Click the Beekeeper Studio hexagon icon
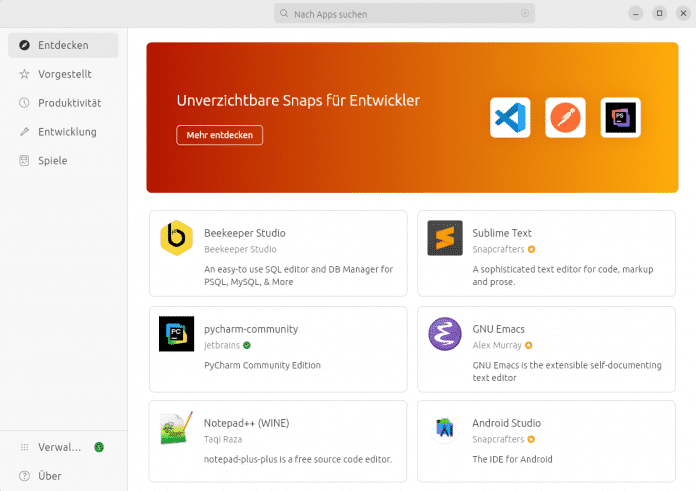Viewport: 696px width, 491px height. pos(176,238)
